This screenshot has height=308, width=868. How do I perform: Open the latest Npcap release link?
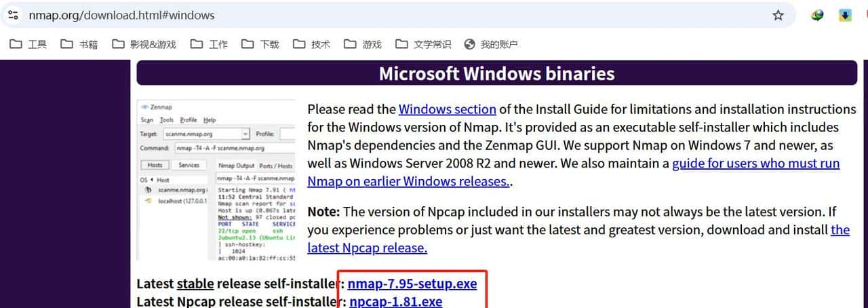(367, 248)
